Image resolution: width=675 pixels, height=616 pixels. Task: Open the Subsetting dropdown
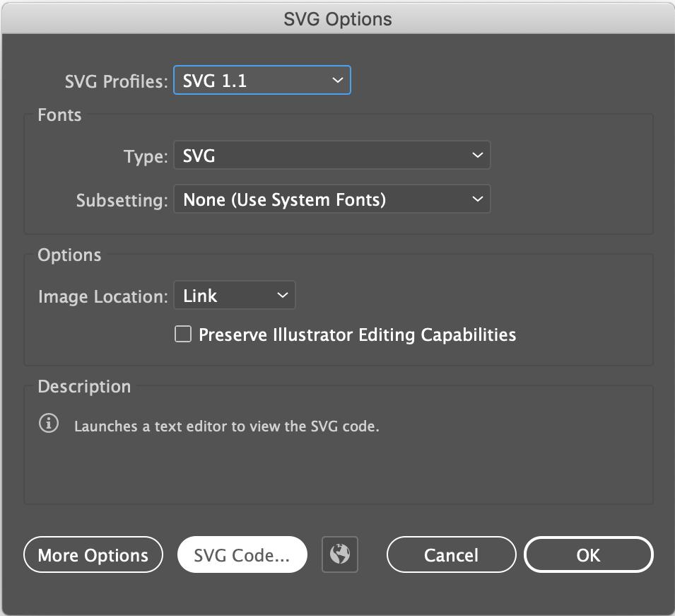[x=332, y=199]
